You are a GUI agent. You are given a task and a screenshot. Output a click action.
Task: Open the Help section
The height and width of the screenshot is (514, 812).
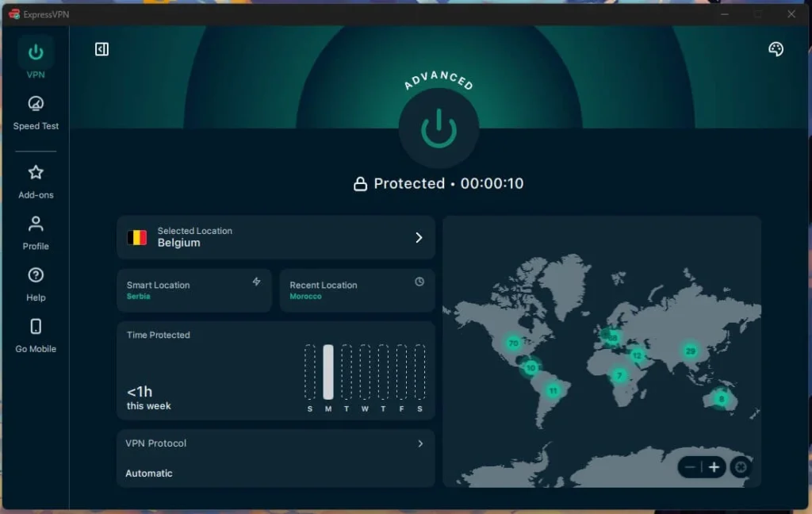pyautogui.click(x=36, y=285)
